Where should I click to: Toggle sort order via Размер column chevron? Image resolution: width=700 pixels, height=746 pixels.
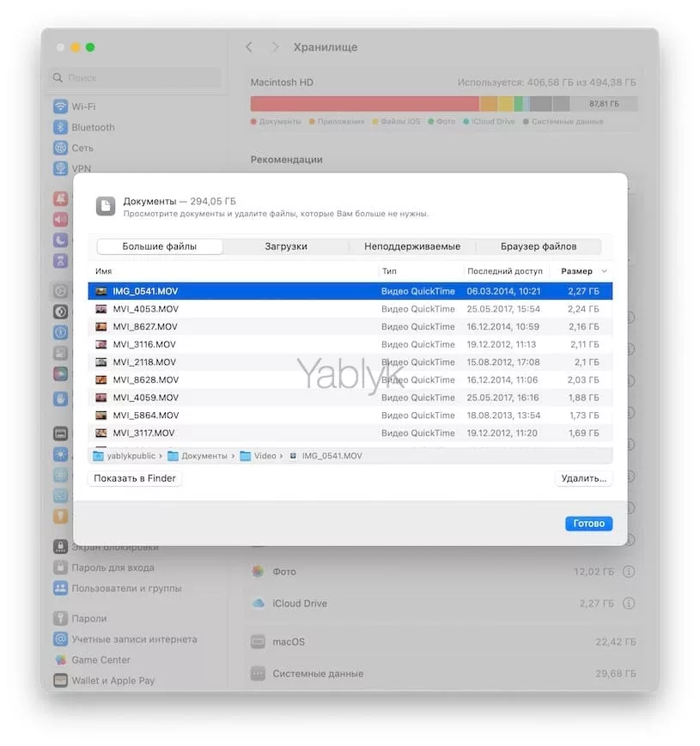[605, 271]
